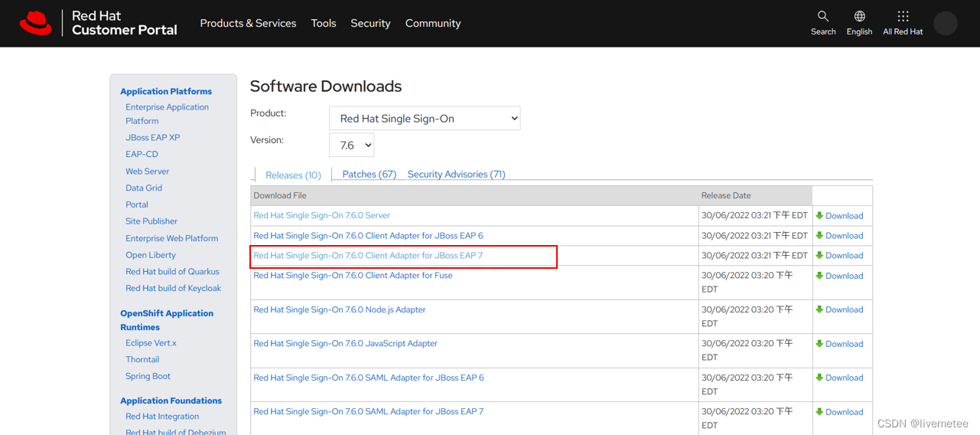Download SAML Adapter for JBoss EAP 6

click(x=844, y=378)
